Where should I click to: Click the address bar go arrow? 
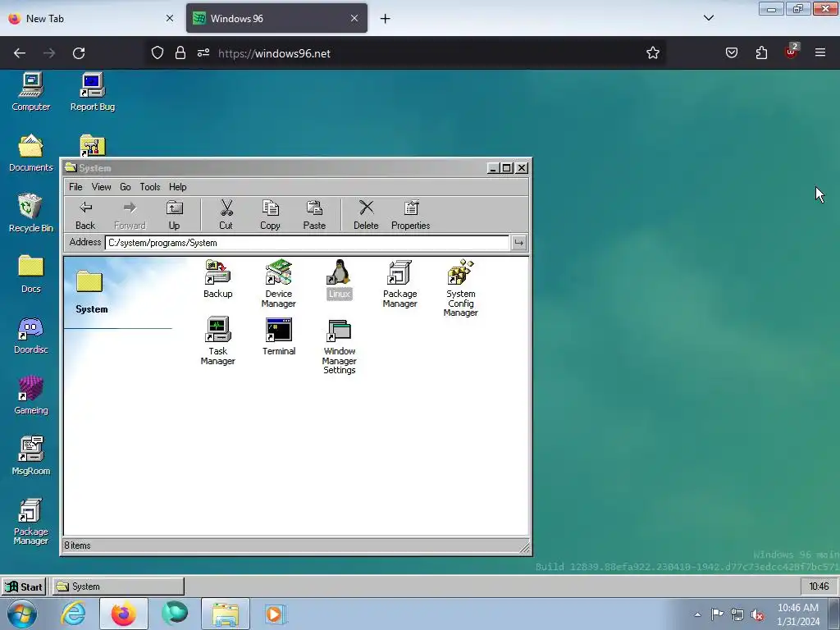[x=518, y=243]
